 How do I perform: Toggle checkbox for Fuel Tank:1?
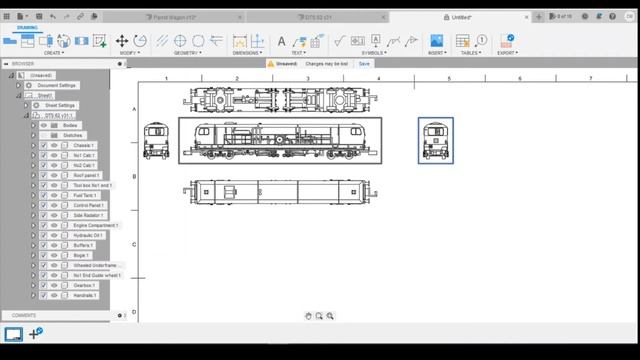(44, 195)
